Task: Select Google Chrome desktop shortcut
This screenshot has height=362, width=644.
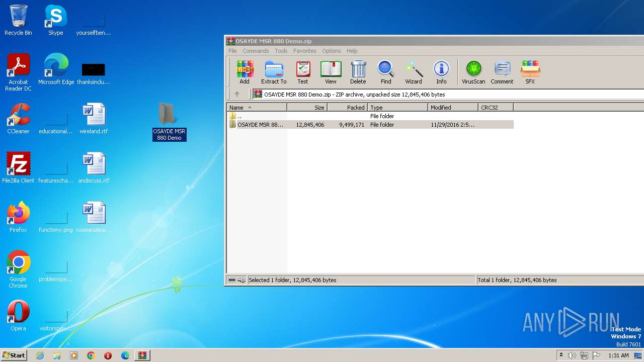Action: 18,269
